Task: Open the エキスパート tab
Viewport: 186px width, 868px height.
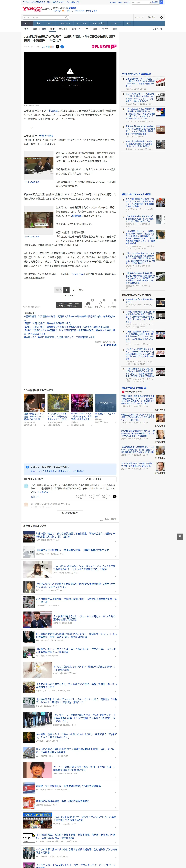Action: click(64, 24)
